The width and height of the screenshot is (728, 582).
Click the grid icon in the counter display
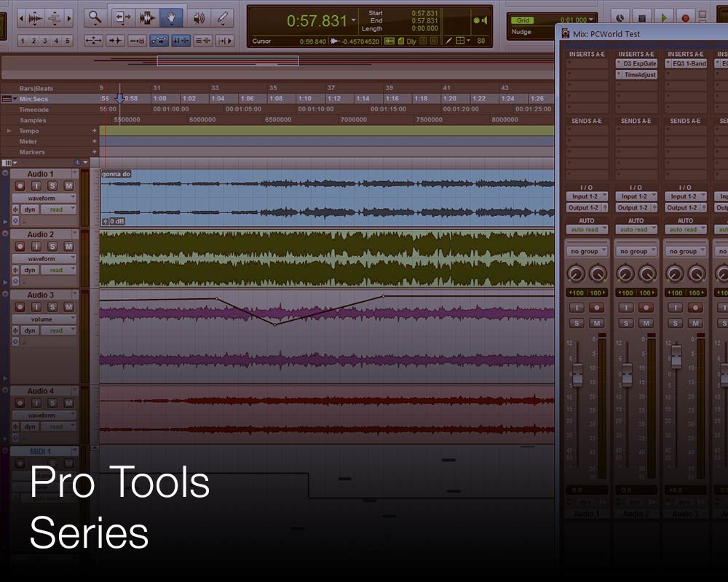[x=460, y=41]
